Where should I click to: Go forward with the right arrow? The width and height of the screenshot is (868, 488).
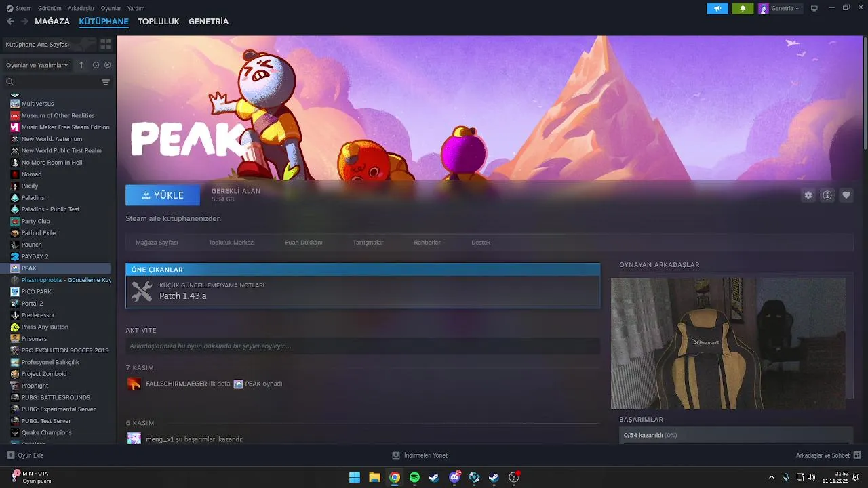[24, 22]
